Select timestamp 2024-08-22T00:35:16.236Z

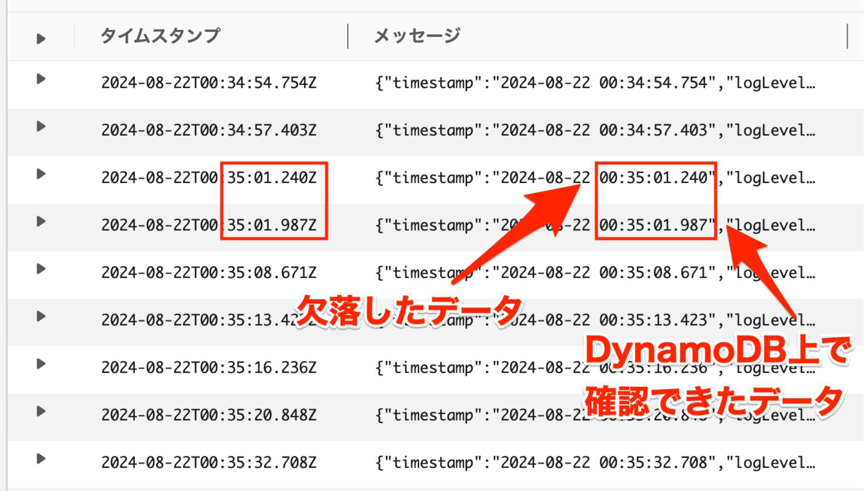coord(209,367)
